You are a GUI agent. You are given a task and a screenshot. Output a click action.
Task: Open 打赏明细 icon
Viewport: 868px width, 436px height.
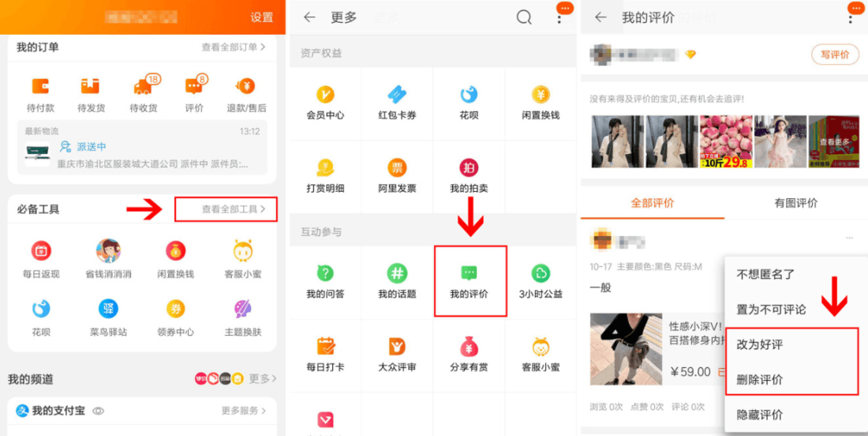click(x=325, y=167)
